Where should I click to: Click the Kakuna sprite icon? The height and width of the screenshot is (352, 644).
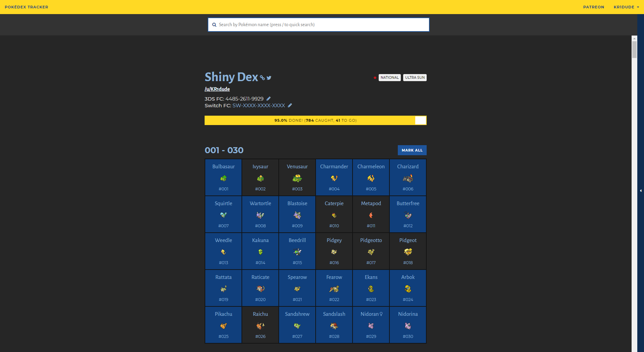tap(260, 252)
